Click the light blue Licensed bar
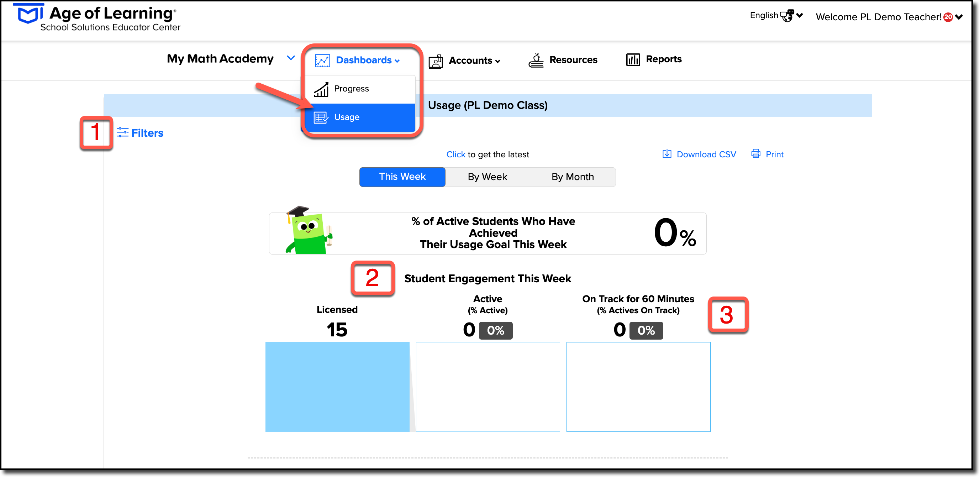 pyautogui.click(x=337, y=387)
